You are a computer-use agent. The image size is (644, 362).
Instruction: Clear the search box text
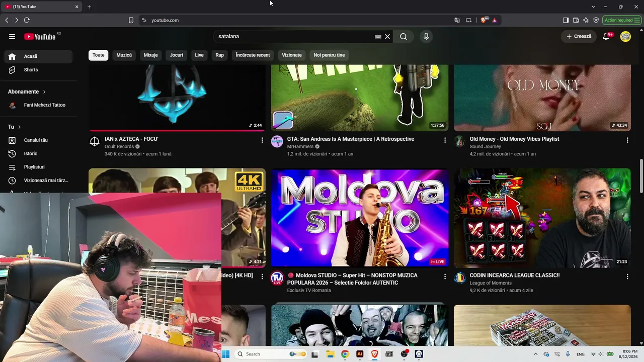pyautogui.click(x=387, y=37)
